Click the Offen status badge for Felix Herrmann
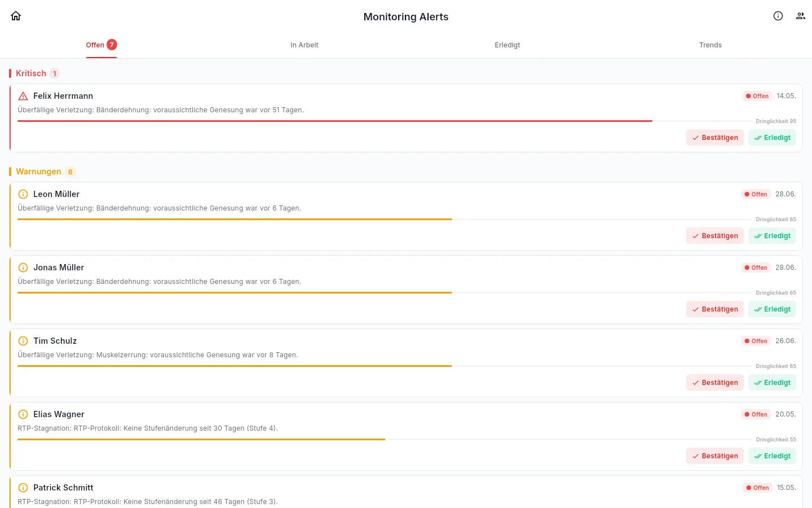812x508 pixels. 757,96
